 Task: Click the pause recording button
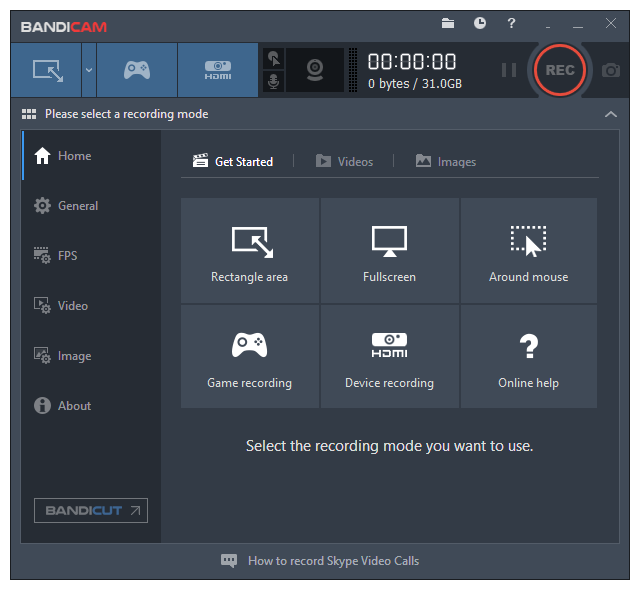click(x=509, y=70)
